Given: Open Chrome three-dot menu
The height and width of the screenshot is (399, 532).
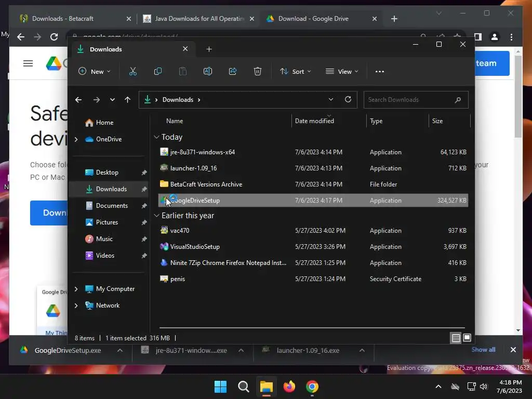Looking at the screenshot, I should click(511, 37).
